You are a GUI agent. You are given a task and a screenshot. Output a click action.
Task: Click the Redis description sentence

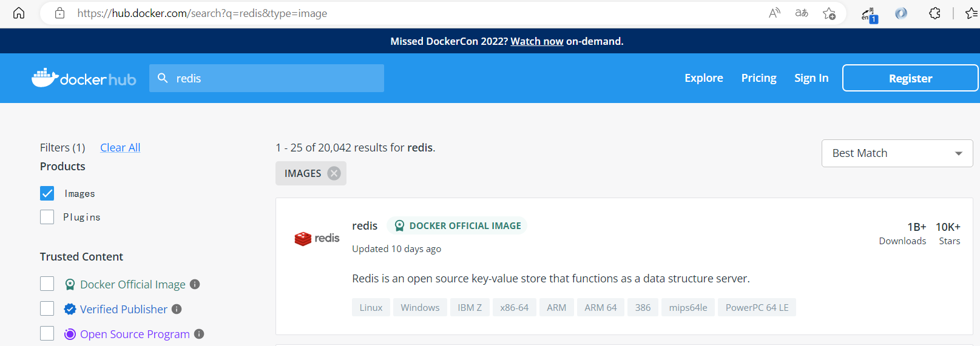point(551,278)
